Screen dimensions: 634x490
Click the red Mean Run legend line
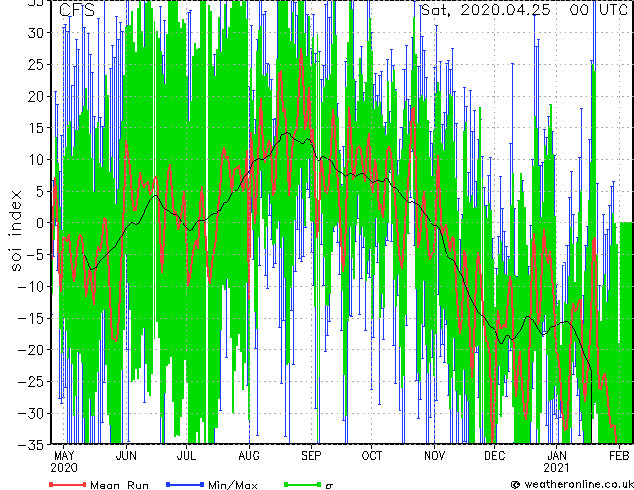coord(68,484)
